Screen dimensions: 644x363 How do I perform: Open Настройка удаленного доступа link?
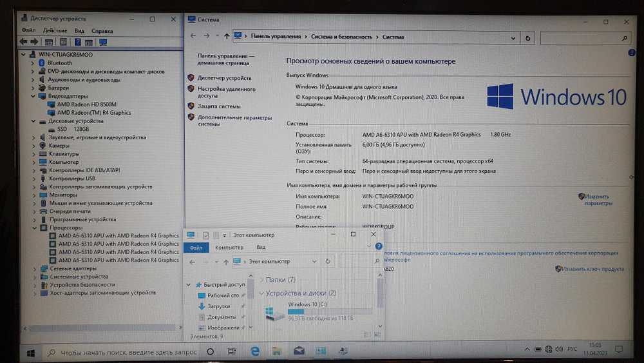[226, 92]
